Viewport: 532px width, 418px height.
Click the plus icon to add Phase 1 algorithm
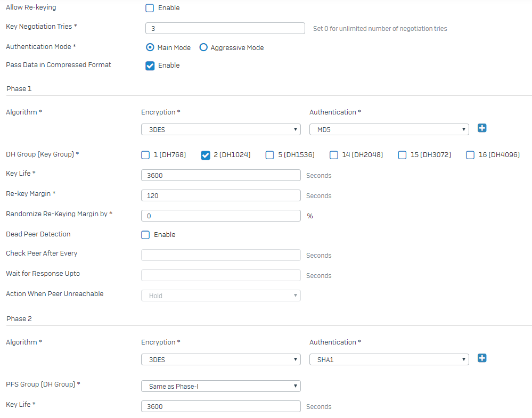coord(482,128)
